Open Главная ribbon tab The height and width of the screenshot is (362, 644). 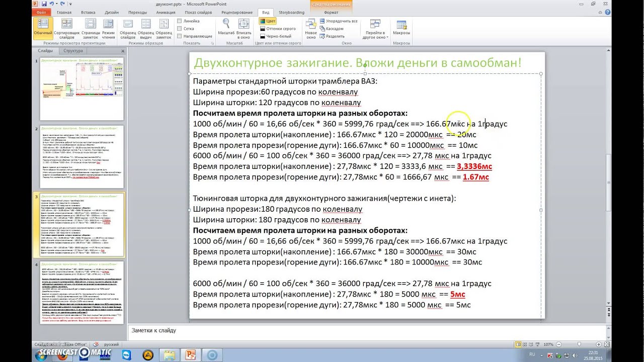pos(64,12)
